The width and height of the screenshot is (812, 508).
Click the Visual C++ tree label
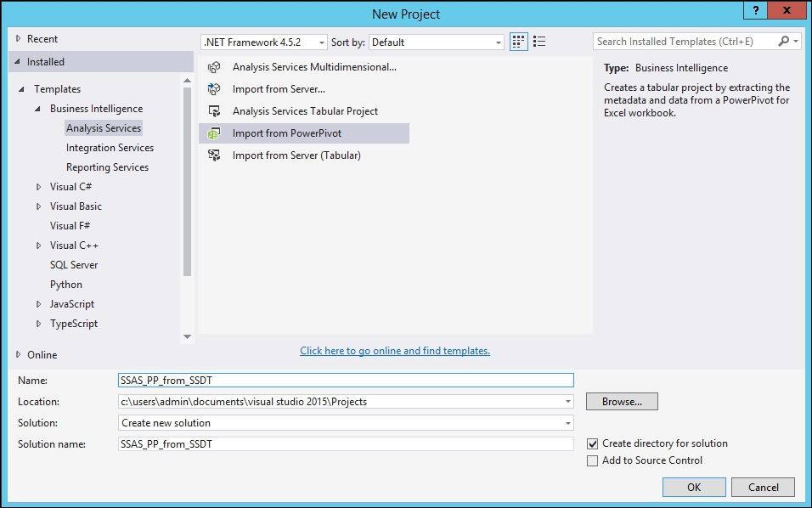[x=74, y=246]
